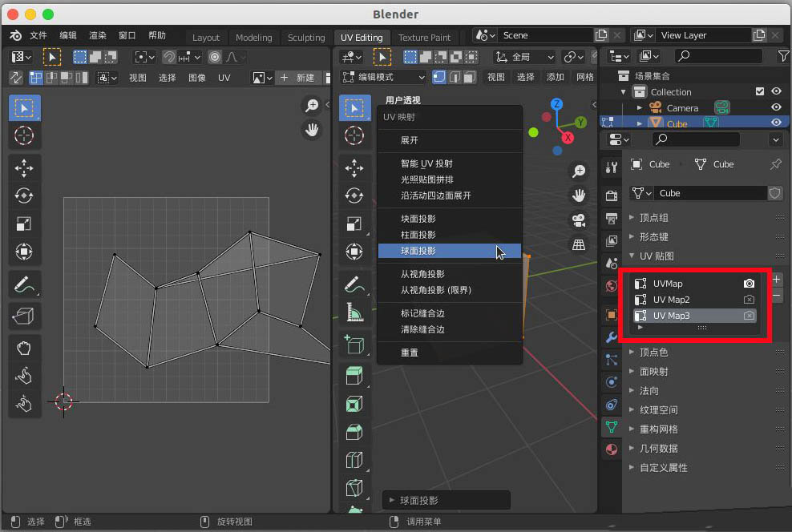Screen dimensions: 792x532
Task: Open the Tool properties tab
Action: coord(611,167)
